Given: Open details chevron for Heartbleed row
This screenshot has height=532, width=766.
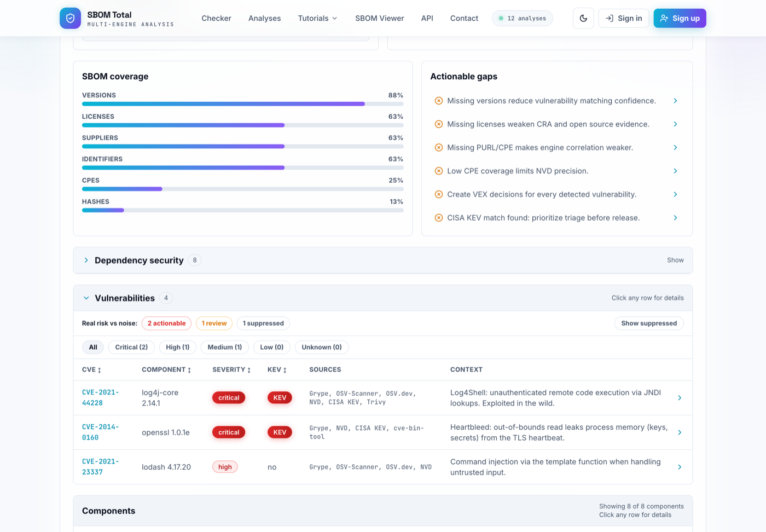Looking at the screenshot, I should coord(680,432).
